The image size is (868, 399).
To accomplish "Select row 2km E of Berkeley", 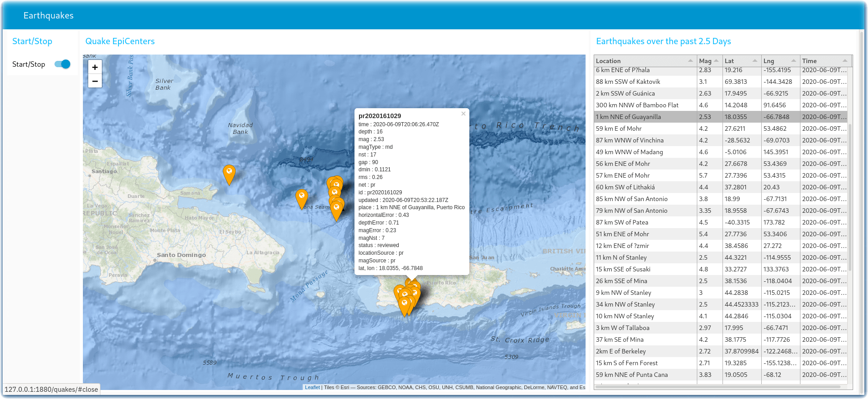I will click(x=721, y=351).
